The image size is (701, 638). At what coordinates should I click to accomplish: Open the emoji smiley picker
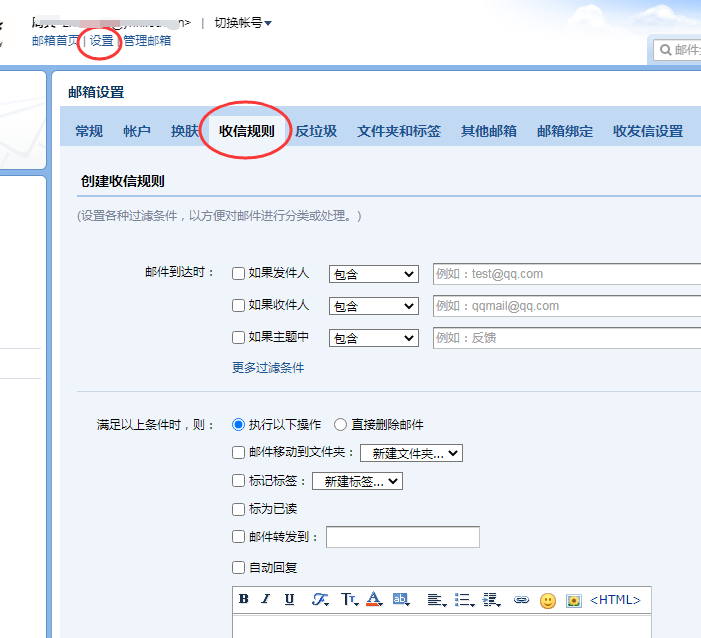[548, 600]
